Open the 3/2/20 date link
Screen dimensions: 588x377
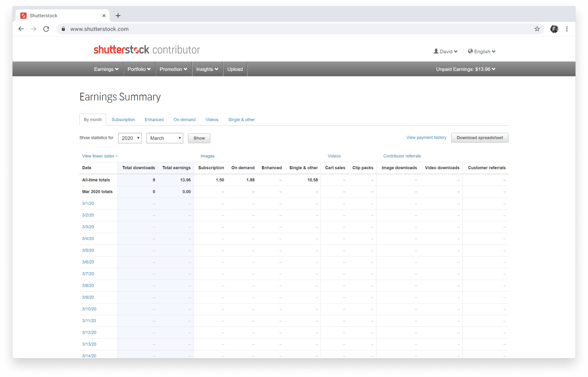pos(88,215)
